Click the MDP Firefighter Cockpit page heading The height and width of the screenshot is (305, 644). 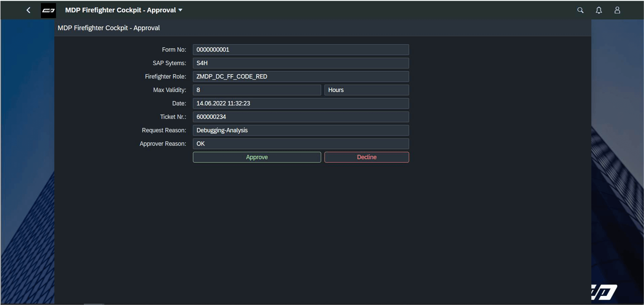tap(108, 28)
